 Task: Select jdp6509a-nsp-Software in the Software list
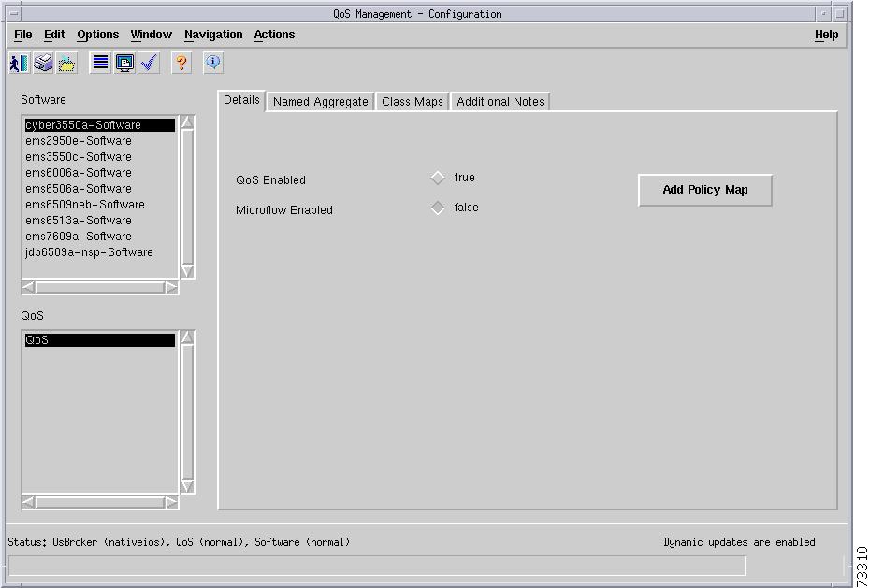point(100,252)
